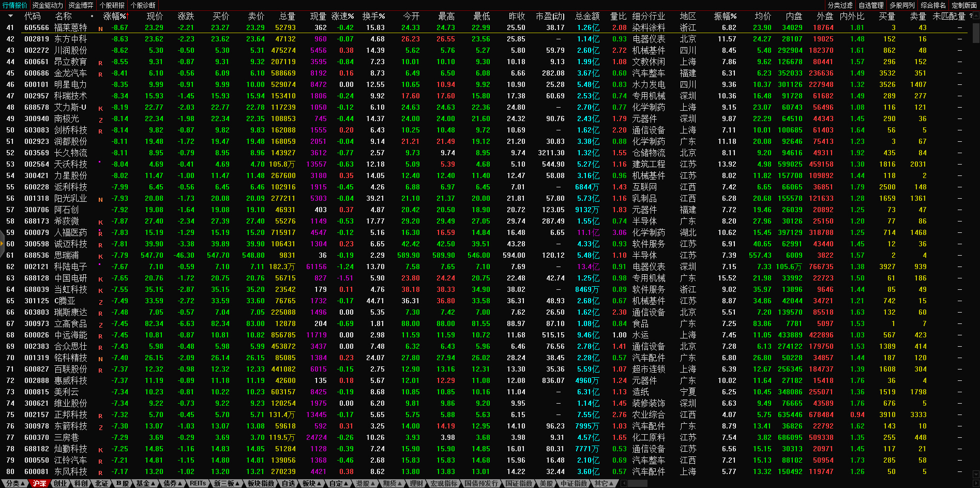
Task: Select the 创业 market tab
Action: [x=61, y=483]
